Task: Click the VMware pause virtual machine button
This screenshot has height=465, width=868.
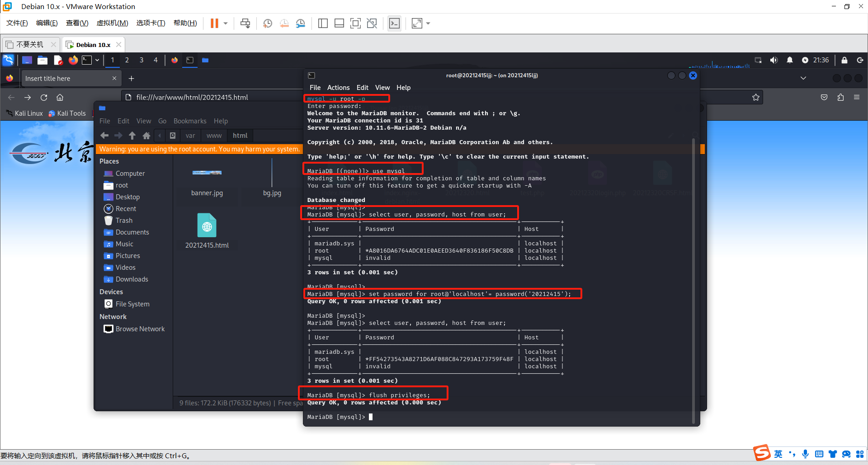Action: click(x=214, y=23)
